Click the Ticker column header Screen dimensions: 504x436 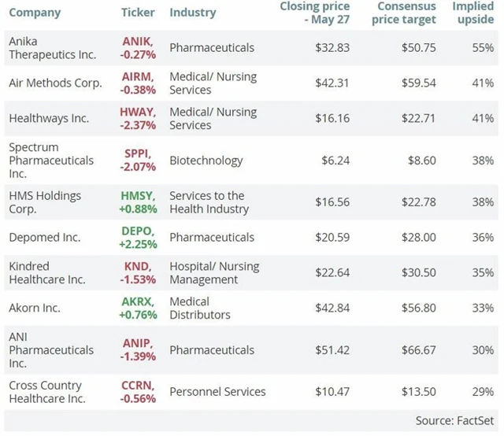[139, 13]
